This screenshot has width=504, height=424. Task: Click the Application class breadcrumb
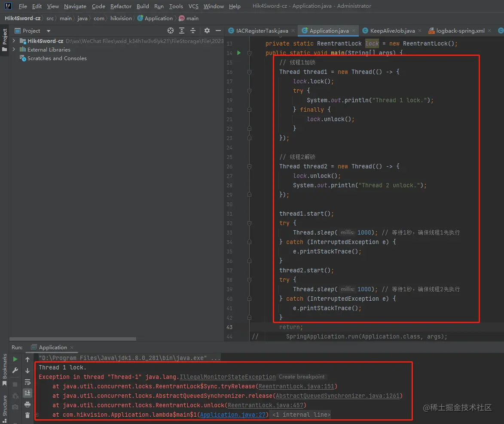tap(155, 18)
